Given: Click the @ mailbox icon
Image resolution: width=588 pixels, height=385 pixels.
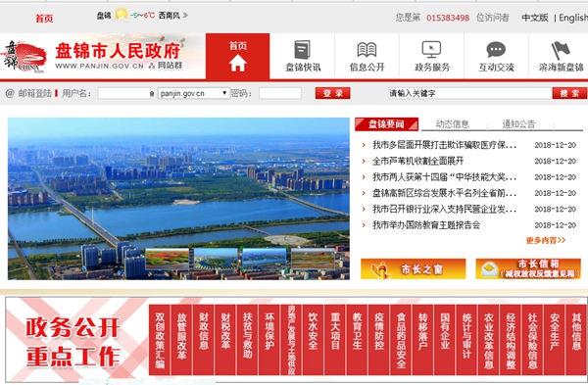Looking at the screenshot, I should pos(10,93).
